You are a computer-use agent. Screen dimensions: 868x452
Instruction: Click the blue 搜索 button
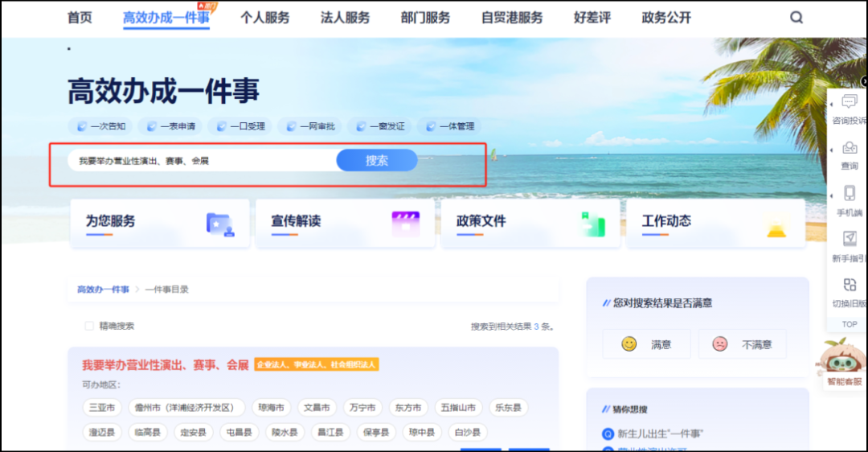tap(377, 160)
